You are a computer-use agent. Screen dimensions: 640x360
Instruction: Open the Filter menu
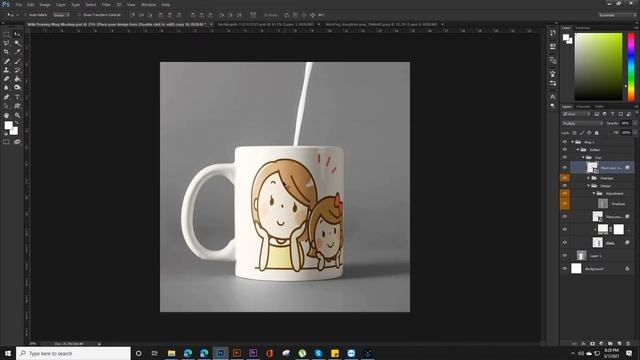point(106,4)
